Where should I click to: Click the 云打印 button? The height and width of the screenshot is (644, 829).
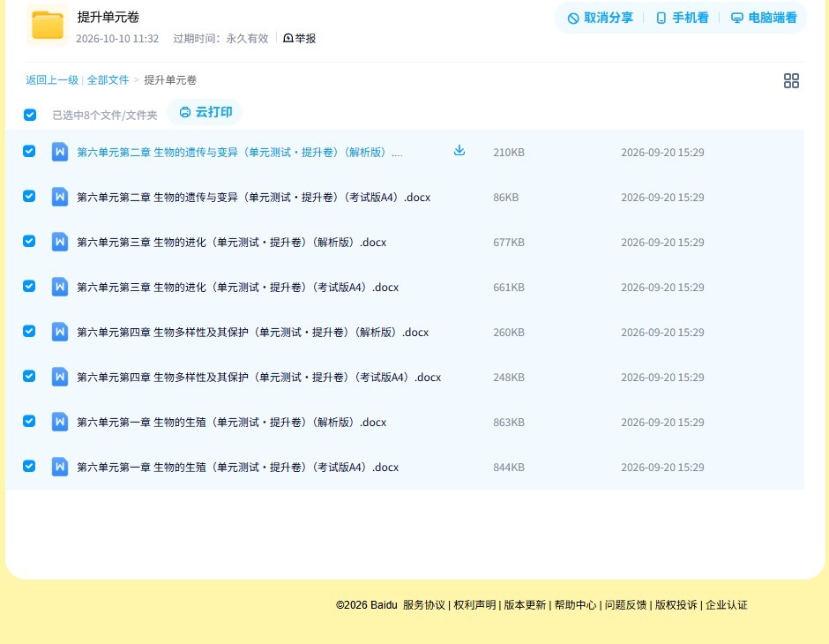pos(205,112)
